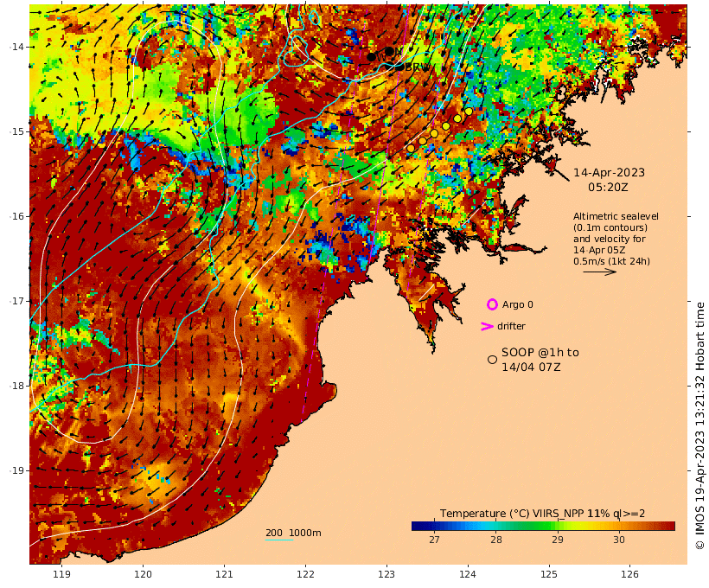Click the 'Altimetric sealevel' caption line
This screenshot has height=588, width=709.
coord(616,216)
